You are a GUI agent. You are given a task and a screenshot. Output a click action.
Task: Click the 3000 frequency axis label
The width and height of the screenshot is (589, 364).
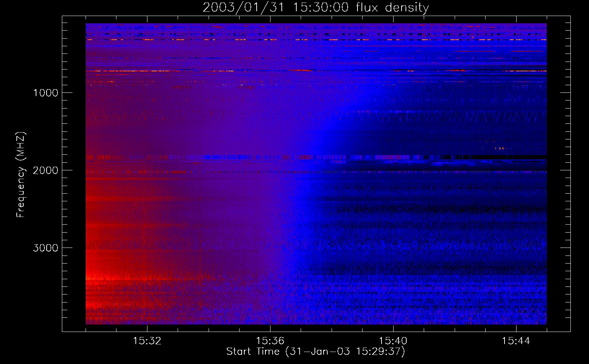click(46, 248)
